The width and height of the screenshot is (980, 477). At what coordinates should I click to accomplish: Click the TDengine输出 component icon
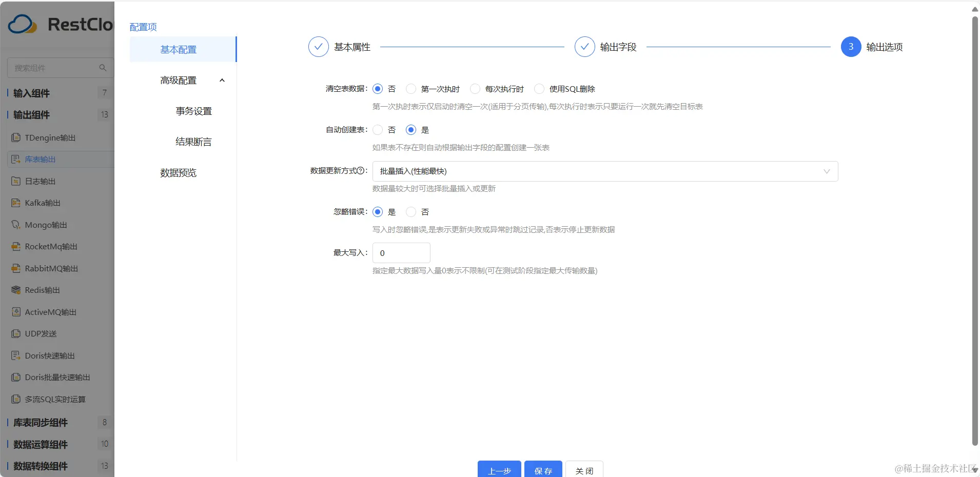click(x=16, y=138)
